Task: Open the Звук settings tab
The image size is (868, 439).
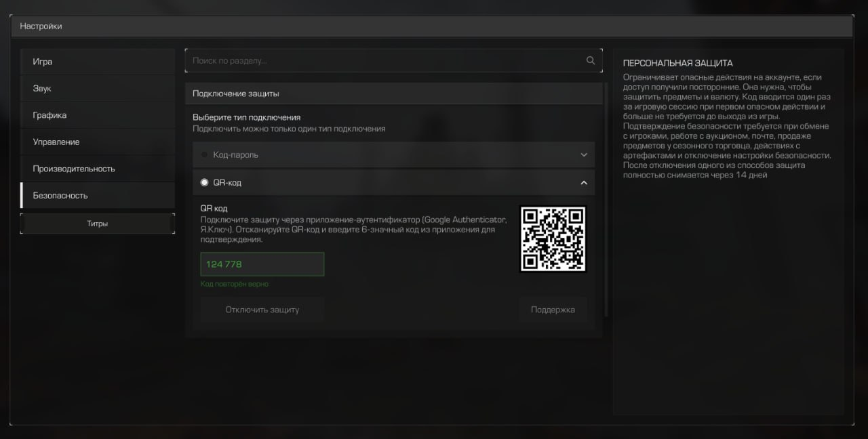Action: (x=98, y=88)
